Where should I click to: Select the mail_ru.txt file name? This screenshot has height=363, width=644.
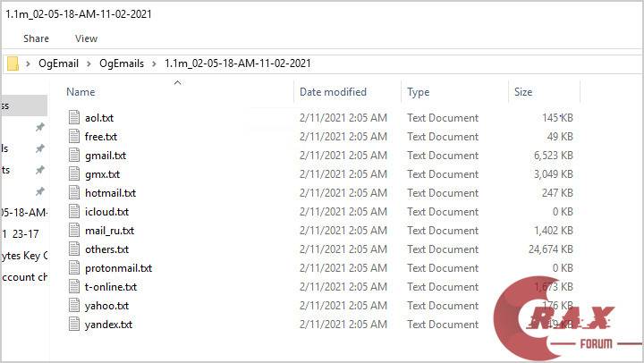coord(109,231)
